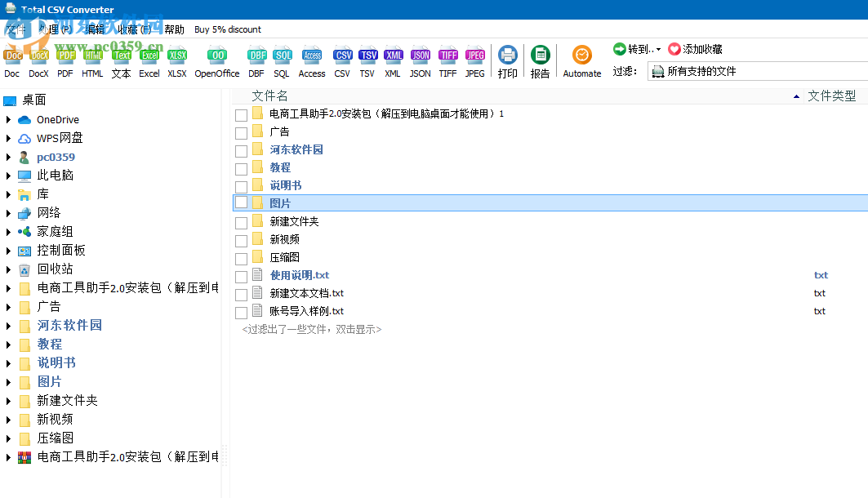Screen dimensions: 868x498
Task: Select the checkbox next to 账号导入样例.txt
Action: pyautogui.click(x=242, y=310)
